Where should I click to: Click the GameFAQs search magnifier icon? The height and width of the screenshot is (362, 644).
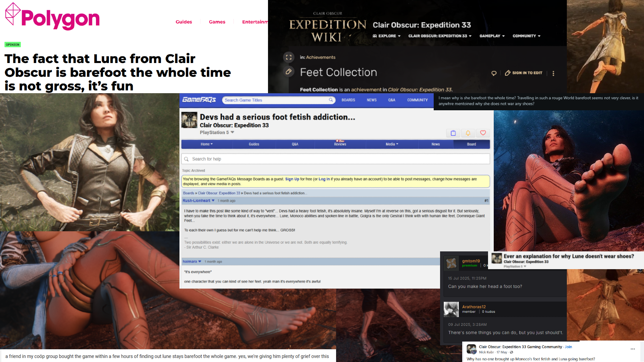click(x=331, y=100)
